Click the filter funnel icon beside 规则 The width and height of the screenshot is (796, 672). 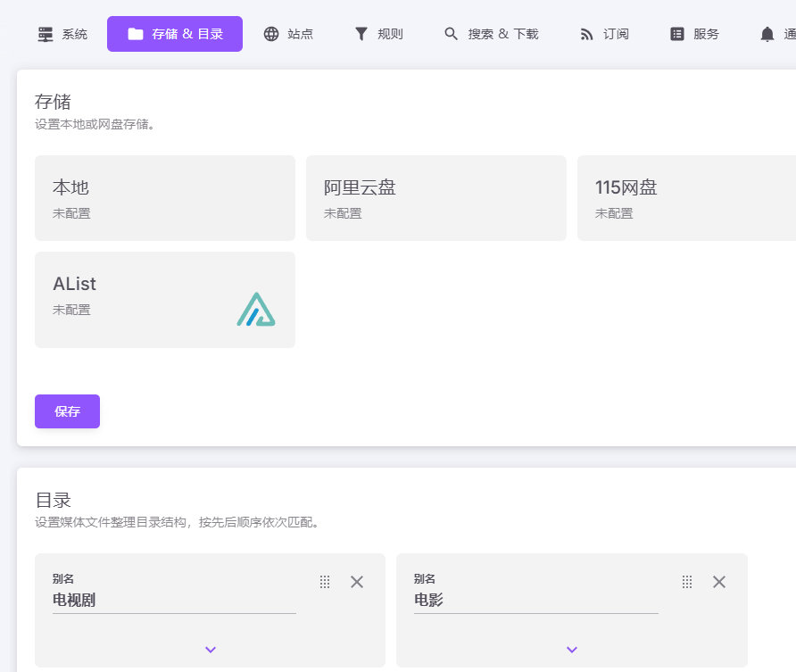[x=361, y=34]
